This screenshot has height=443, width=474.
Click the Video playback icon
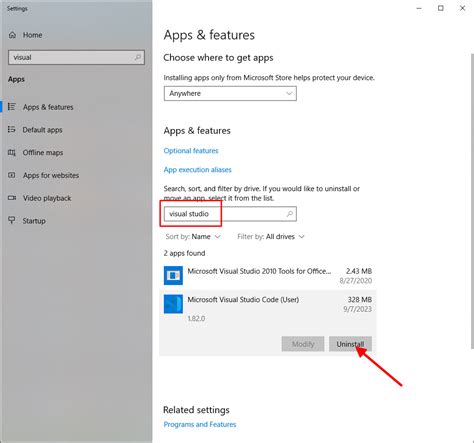(x=12, y=198)
